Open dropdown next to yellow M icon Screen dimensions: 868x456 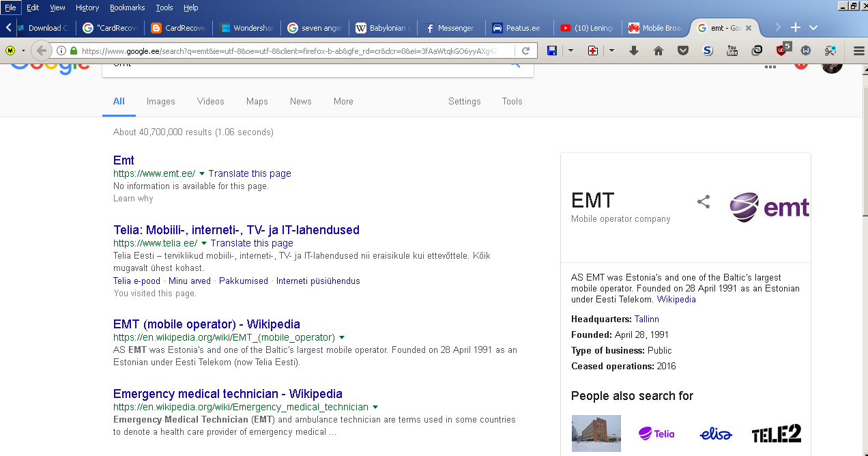(23, 51)
